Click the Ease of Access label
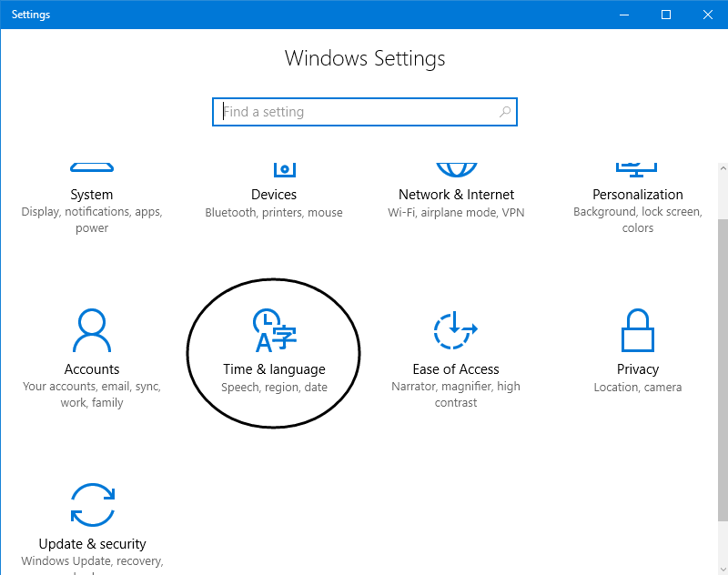This screenshot has width=728, height=575. click(456, 369)
